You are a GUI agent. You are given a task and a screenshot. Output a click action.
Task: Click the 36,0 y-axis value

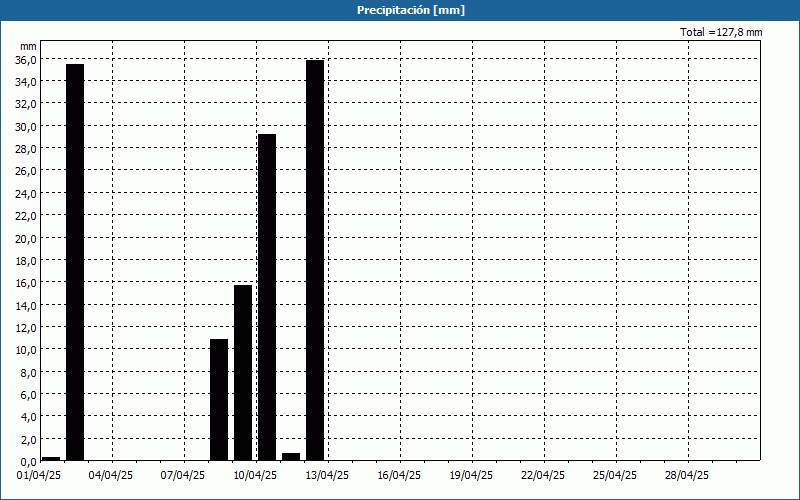[26, 59]
